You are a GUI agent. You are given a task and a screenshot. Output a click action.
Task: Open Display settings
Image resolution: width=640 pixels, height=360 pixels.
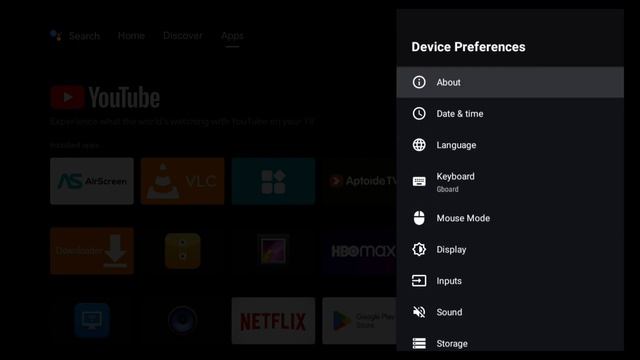point(510,249)
